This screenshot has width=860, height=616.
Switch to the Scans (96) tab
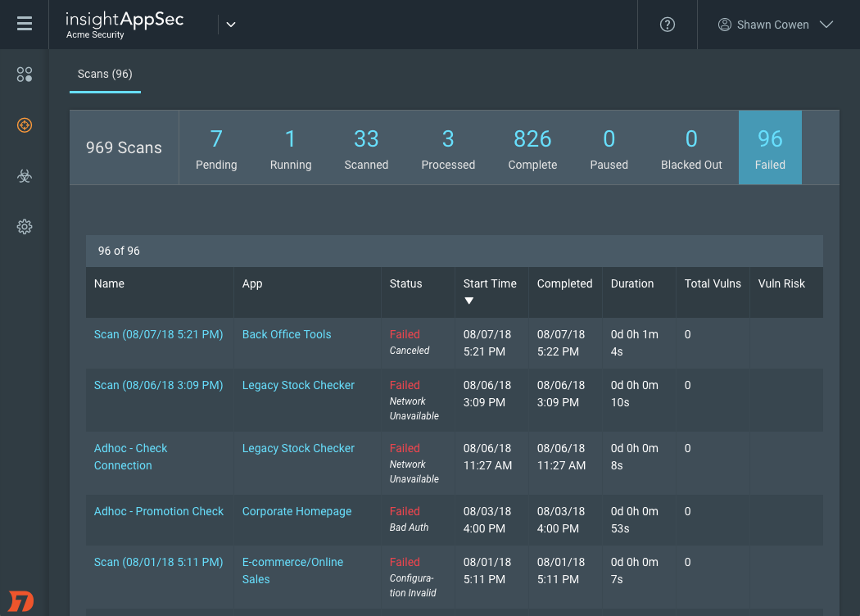pyautogui.click(x=105, y=74)
